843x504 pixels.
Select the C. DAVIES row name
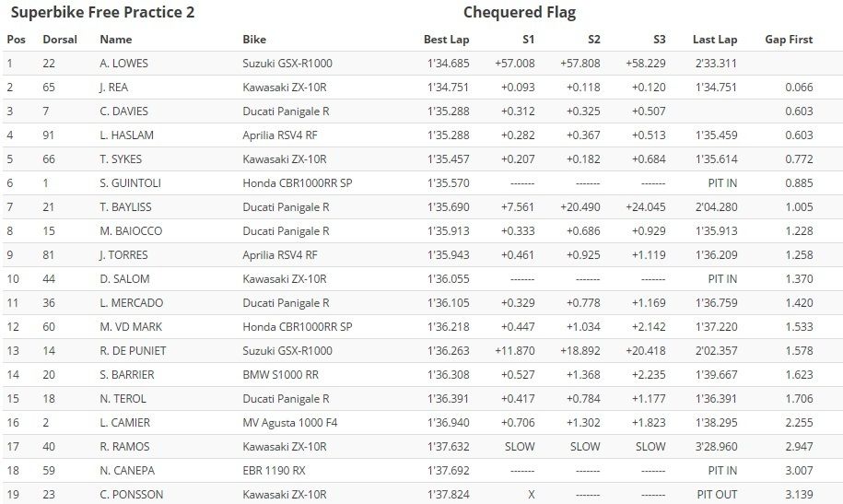(123, 111)
